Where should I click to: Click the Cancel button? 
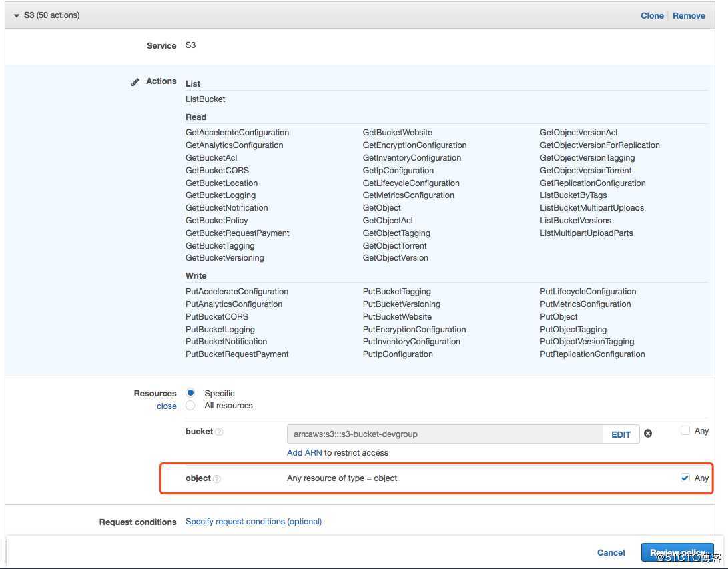pos(611,552)
